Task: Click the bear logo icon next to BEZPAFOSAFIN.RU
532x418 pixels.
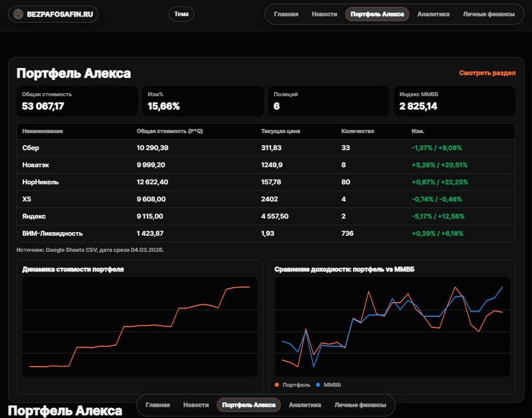Action: click(18, 14)
